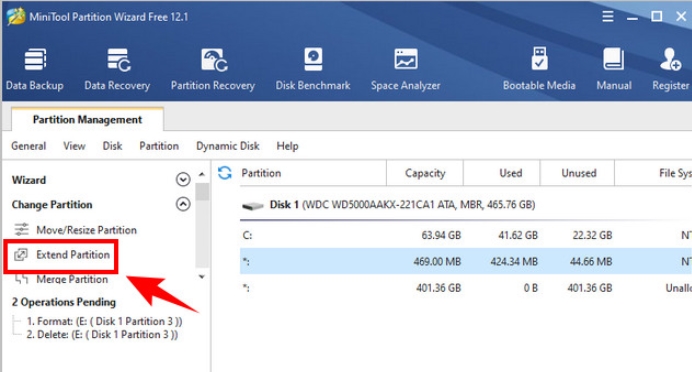Create Bootable Media from the toolbar
Image resolution: width=692 pixels, height=372 pixels.
pyautogui.click(x=539, y=69)
